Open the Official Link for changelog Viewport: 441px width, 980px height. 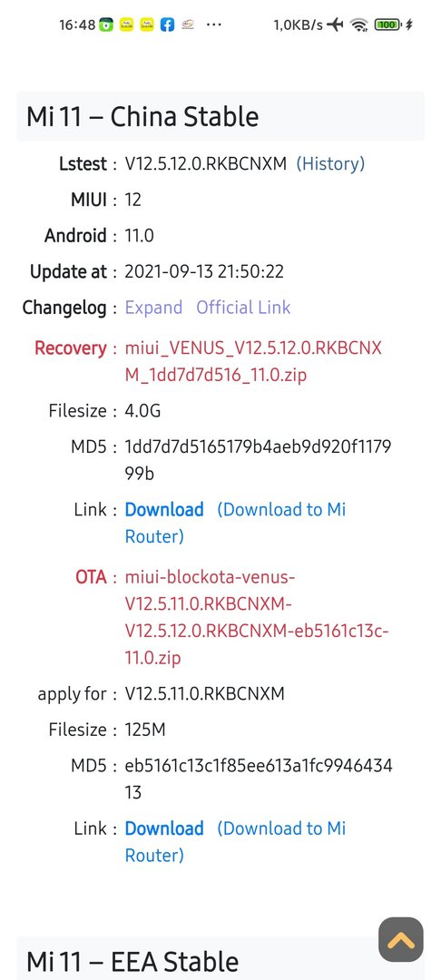click(x=243, y=308)
